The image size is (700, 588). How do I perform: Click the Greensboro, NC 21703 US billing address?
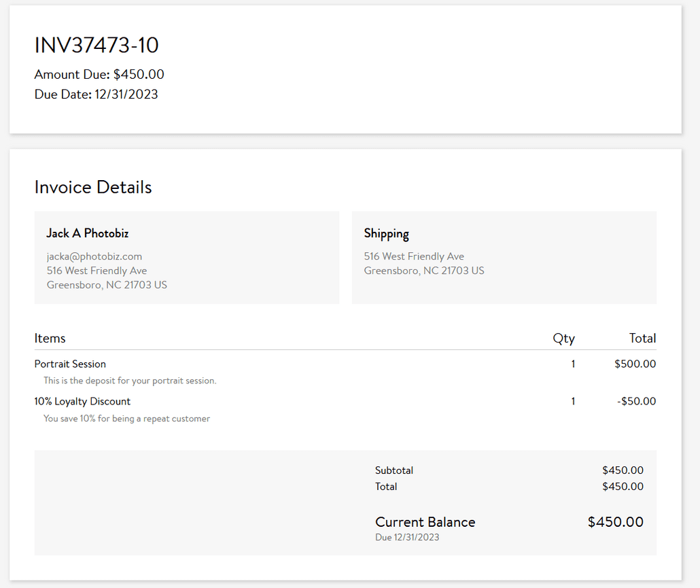click(x=107, y=285)
